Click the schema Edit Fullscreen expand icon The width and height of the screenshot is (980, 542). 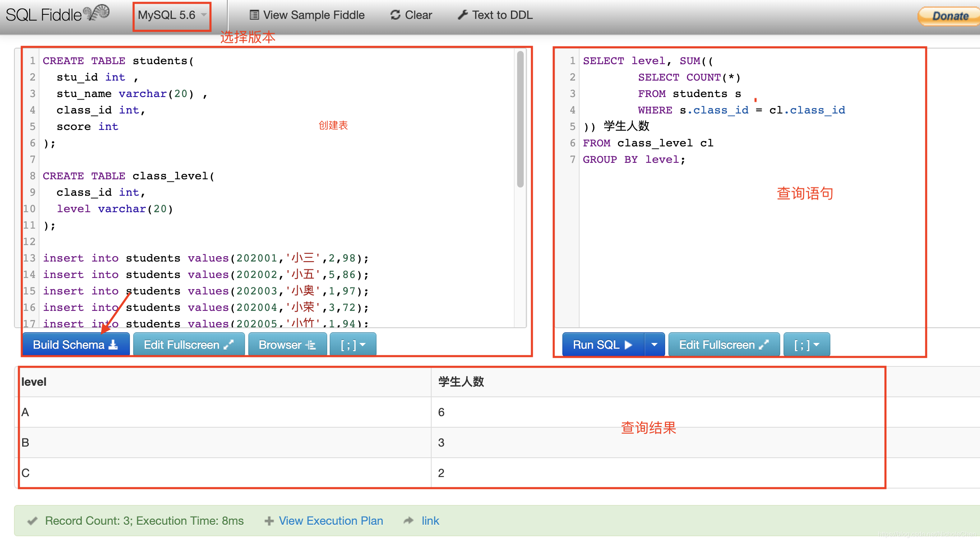click(229, 345)
